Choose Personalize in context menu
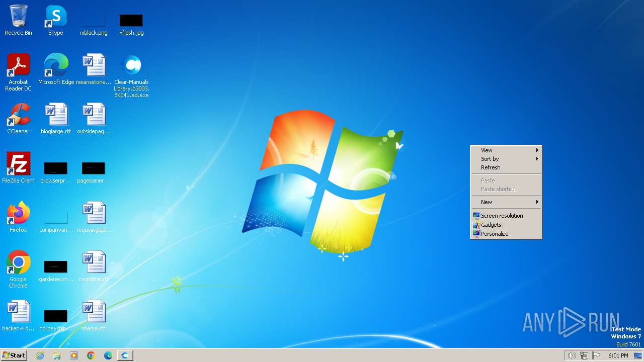The height and width of the screenshot is (362, 644). point(506,234)
